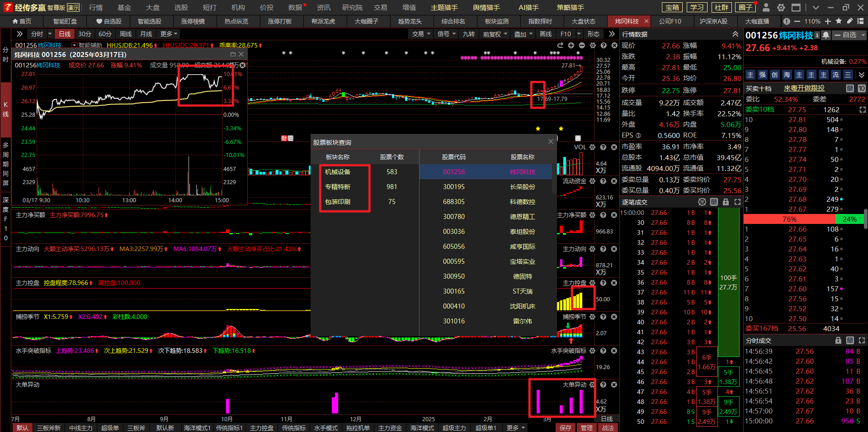Maximize the 炜冈科技 intraday popup window
The image size is (868, 432).
[x=233, y=54]
